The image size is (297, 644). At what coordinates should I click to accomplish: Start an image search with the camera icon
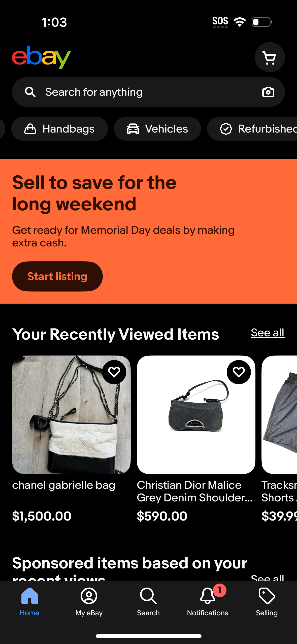coord(268,92)
